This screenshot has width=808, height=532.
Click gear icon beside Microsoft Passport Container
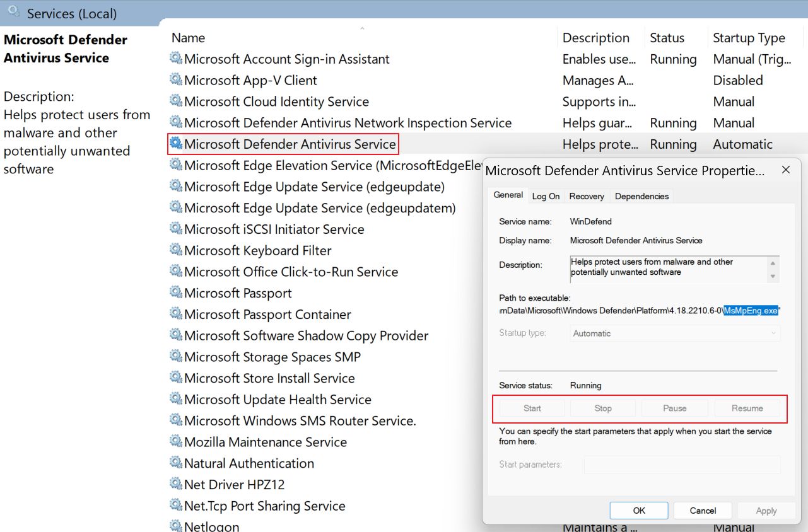point(176,314)
